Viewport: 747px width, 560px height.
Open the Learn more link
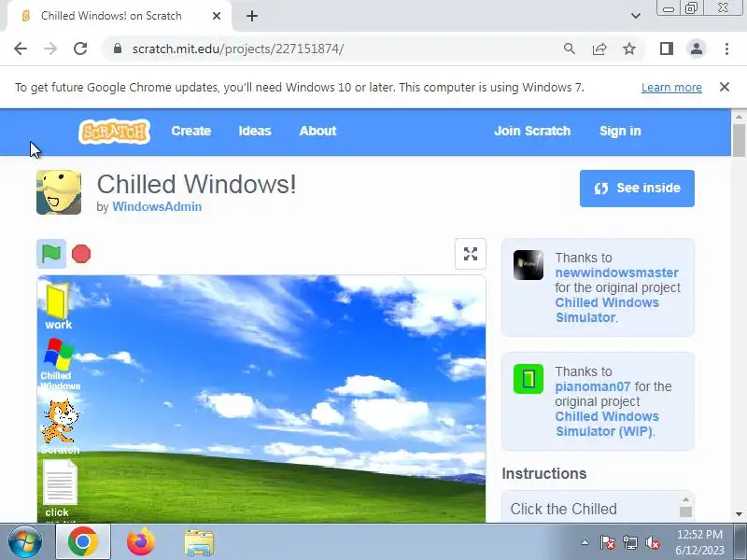click(671, 88)
